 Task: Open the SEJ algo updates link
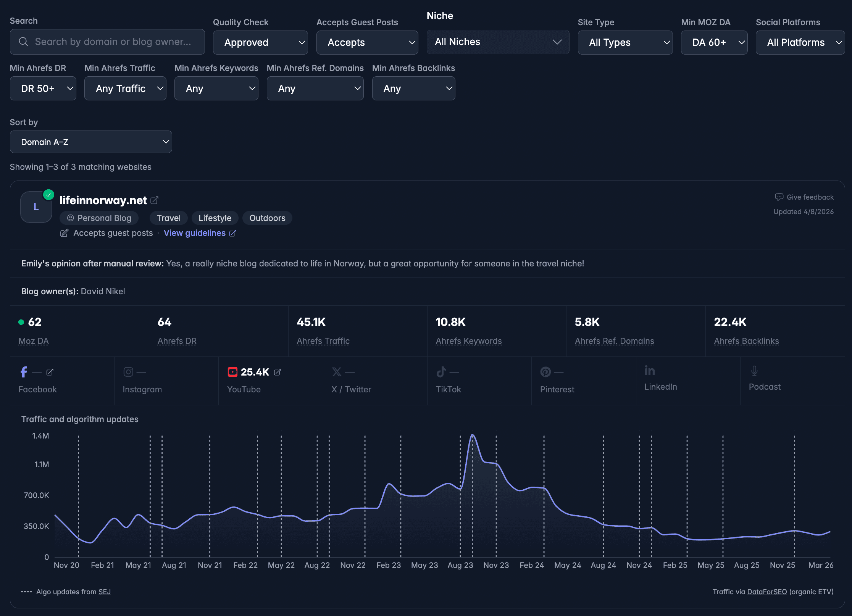click(x=105, y=592)
